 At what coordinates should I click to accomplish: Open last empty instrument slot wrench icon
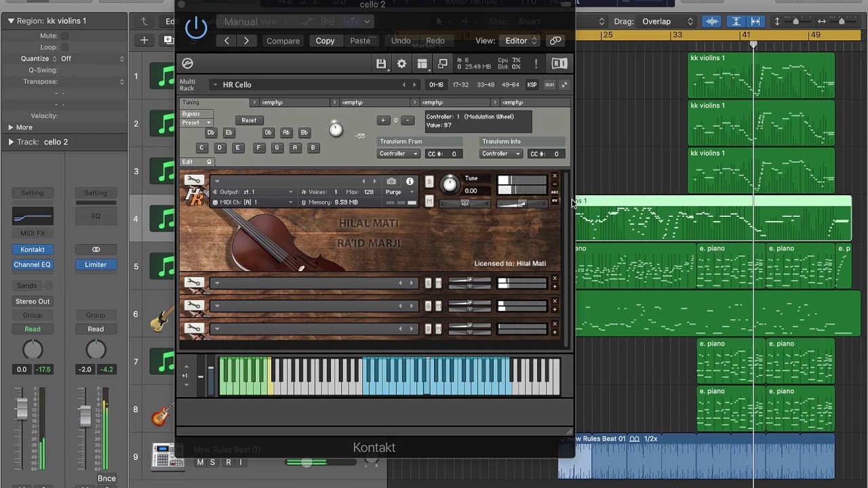coord(194,329)
